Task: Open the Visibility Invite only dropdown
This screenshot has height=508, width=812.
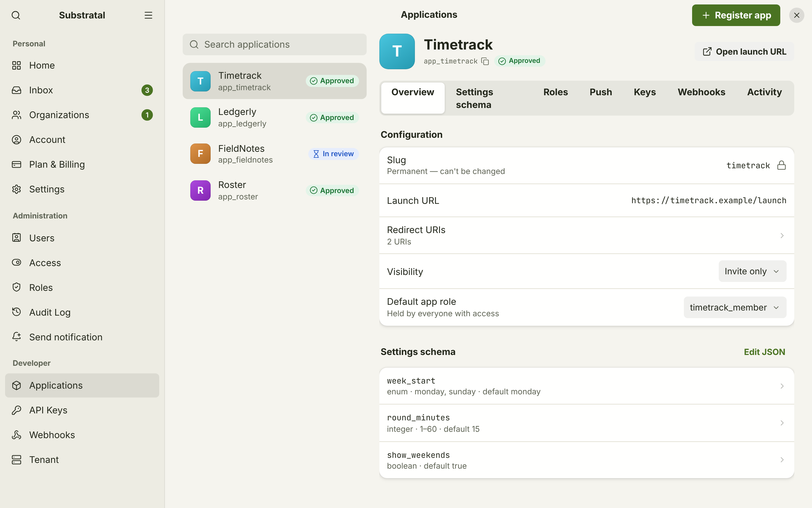Action: coord(752,271)
